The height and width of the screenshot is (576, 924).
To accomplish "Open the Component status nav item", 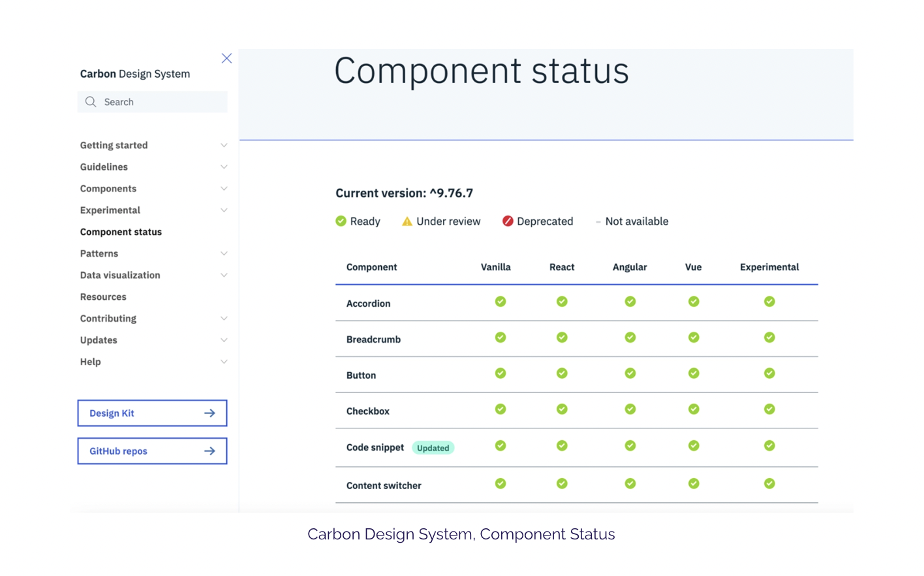I will tap(121, 232).
